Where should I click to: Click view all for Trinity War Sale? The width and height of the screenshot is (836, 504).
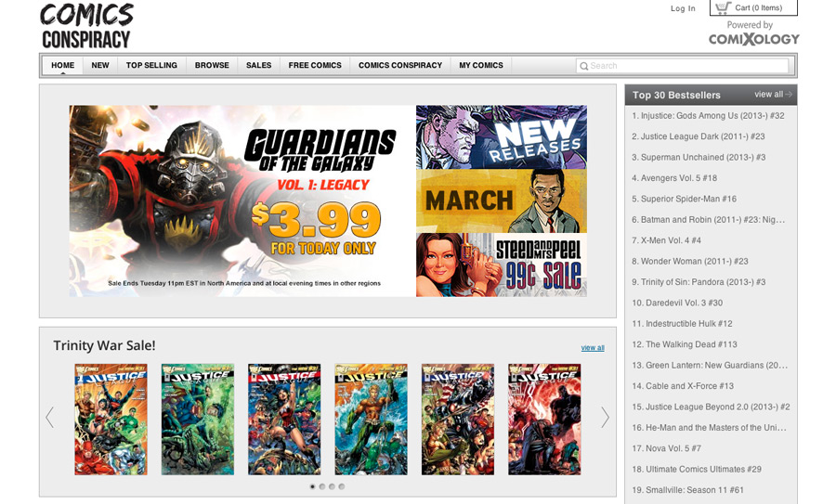click(x=593, y=348)
